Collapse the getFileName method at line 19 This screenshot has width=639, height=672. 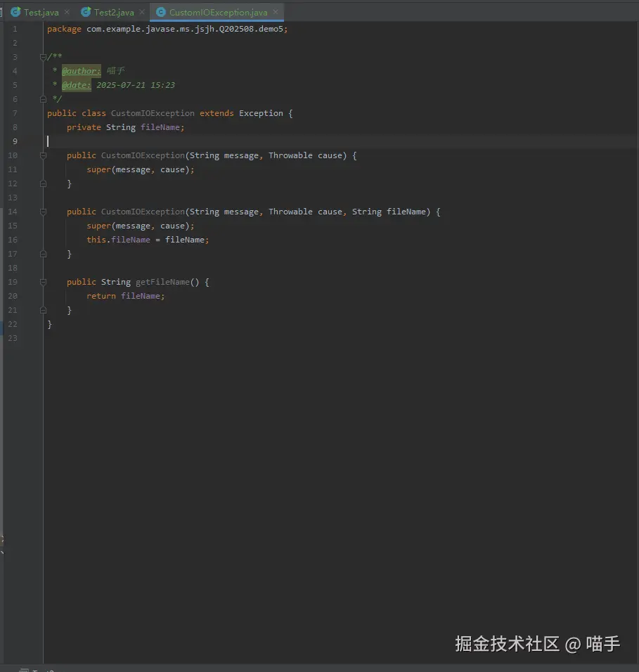43,282
